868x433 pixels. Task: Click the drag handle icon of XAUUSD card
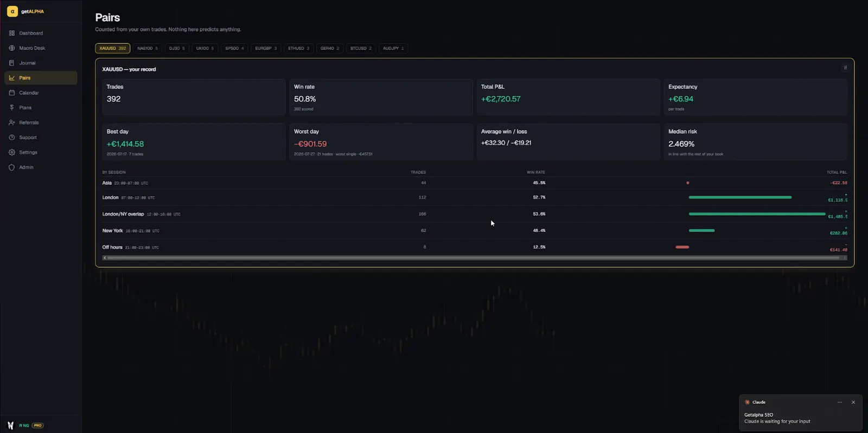pos(845,68)
